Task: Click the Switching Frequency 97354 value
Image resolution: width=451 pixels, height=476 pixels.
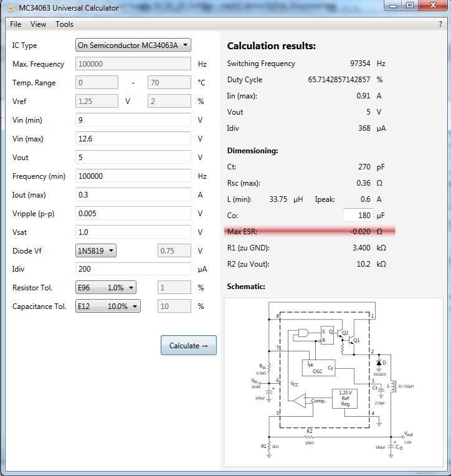Action: [360, 64]
